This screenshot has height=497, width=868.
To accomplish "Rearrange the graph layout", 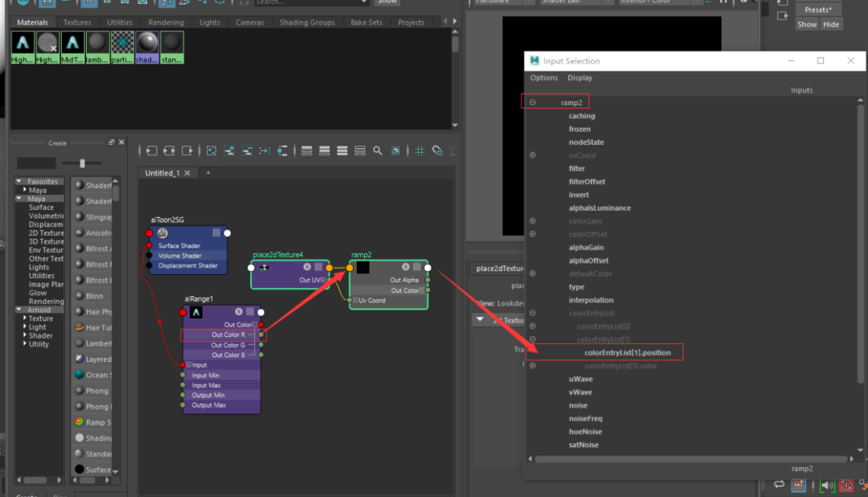I will click(264, 150).
